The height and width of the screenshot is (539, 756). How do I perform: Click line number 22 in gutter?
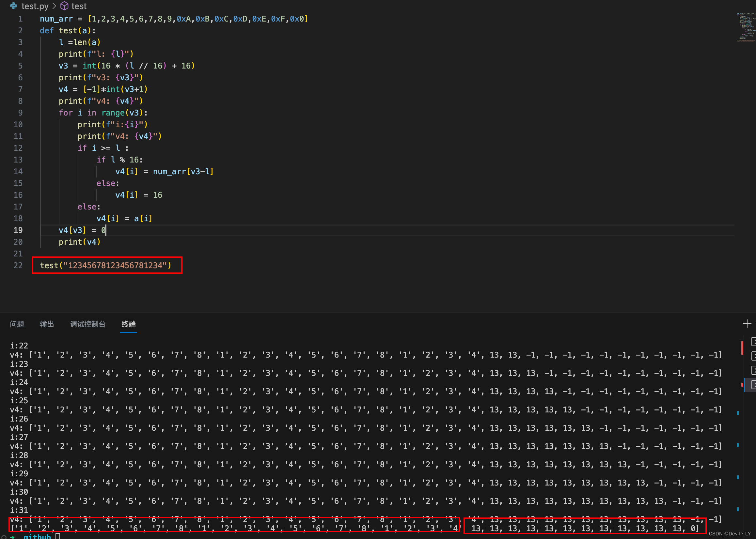pyautogui.click(x=18, y=266)
